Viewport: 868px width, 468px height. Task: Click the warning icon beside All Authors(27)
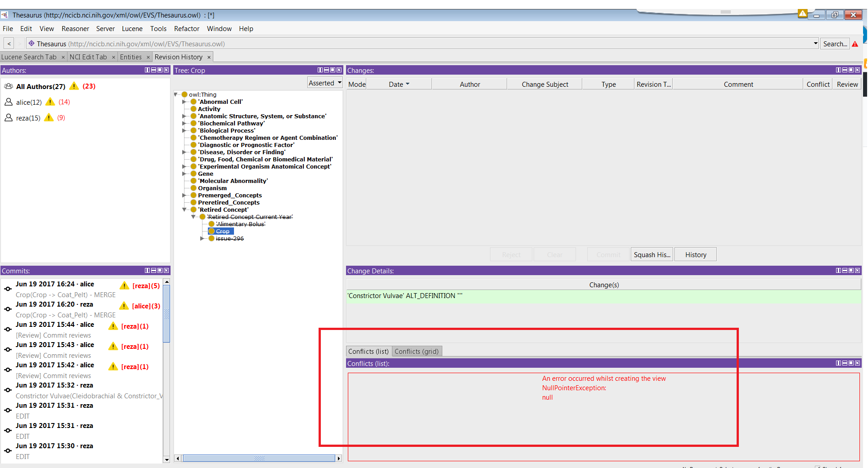pyautogui.click(x=74, y=86)
